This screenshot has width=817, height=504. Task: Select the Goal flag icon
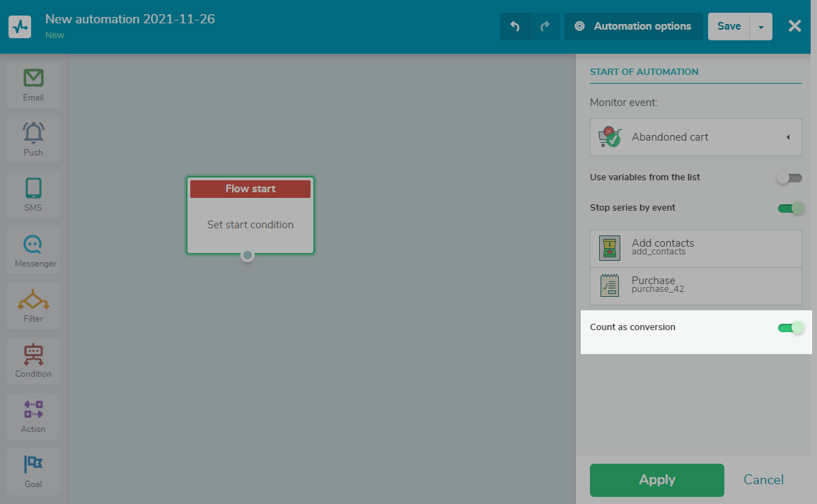click(x=33, y=464)
